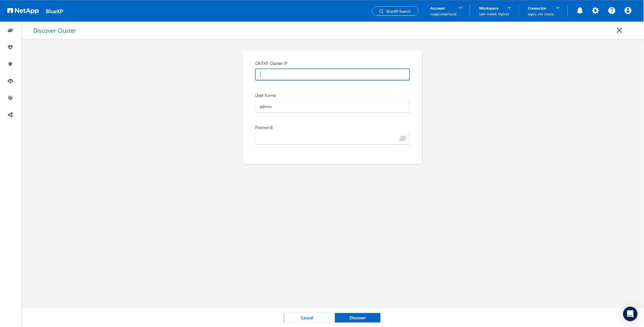Image resolution: width=644 pixels, height=327 pixels.
Task: Click the NetApp logo
Action: [23, 11]
